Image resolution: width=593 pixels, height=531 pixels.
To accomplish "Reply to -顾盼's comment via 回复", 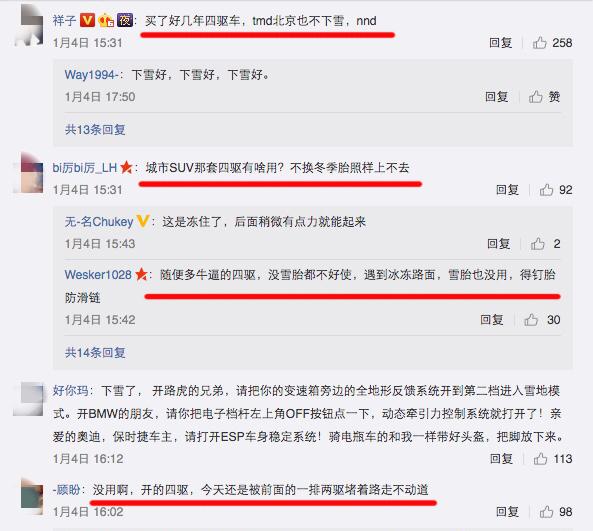I will click(507, 512).
